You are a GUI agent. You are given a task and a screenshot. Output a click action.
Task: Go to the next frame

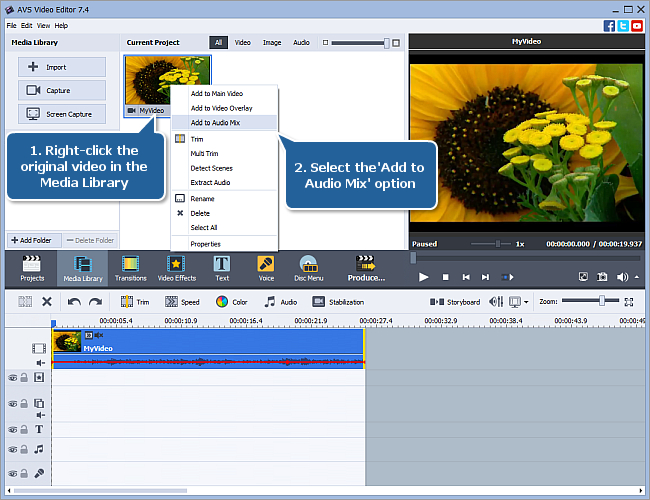point(485,277)
